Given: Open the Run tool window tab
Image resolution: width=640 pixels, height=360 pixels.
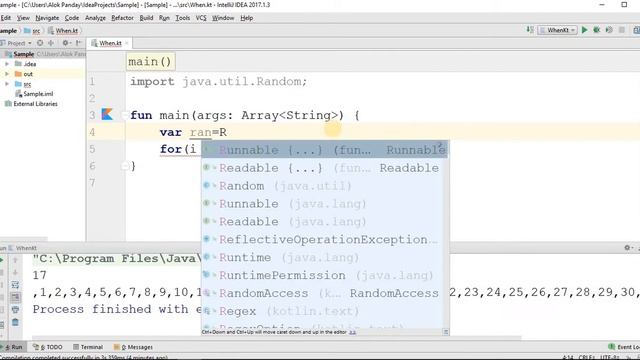Looking at the screenshot, I should [13, 347].
